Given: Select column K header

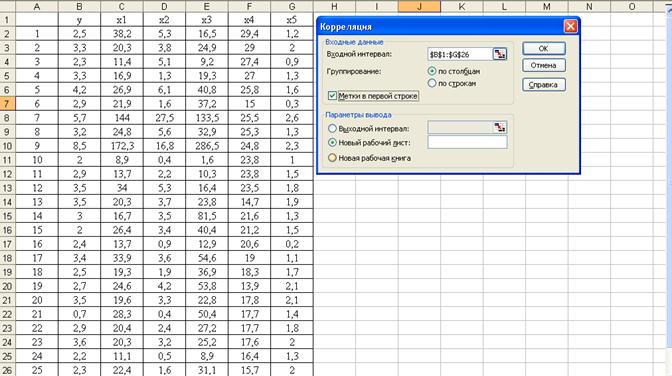Looking at the screenshot, I should (462, 6).
